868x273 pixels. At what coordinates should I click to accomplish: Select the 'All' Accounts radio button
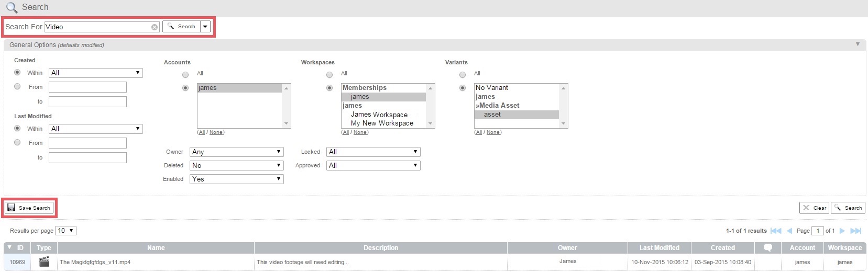(185, 74)
